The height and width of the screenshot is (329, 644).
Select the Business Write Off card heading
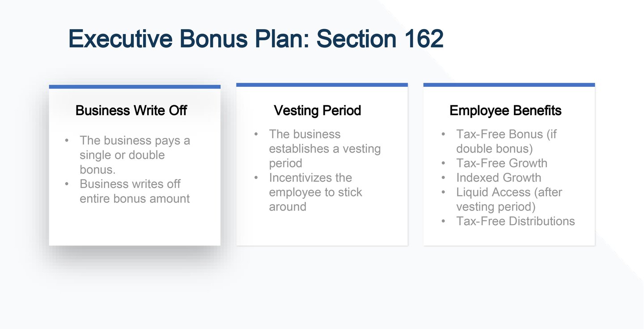tap(131, 111)
